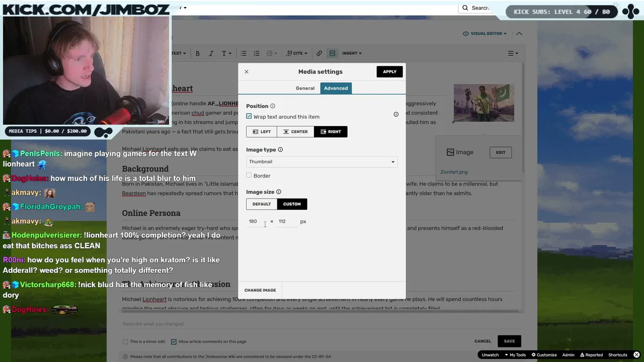The image size is (644, 362).
Task: Show Image size help info icon
Action: (x=279, y=192)
